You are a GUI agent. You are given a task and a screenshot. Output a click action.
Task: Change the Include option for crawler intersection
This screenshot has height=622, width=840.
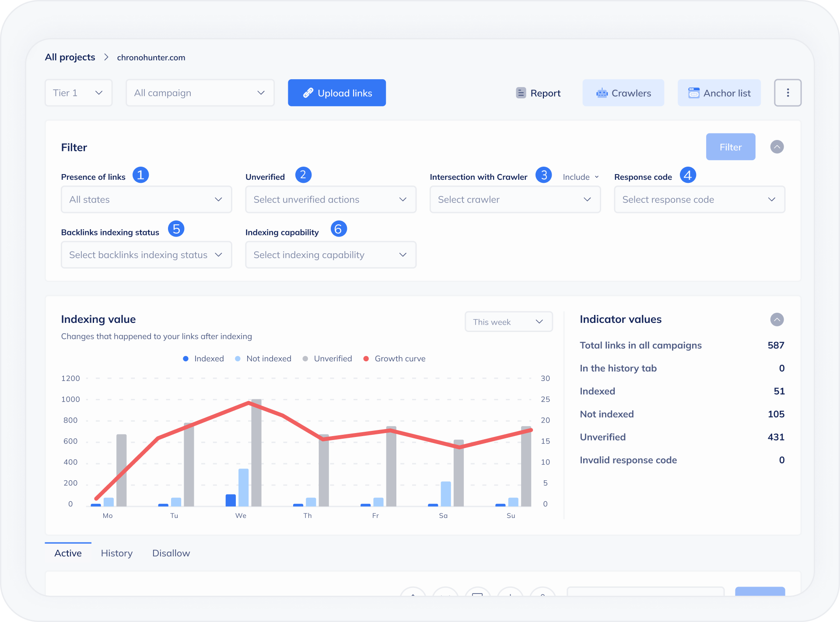coord(581,177)
